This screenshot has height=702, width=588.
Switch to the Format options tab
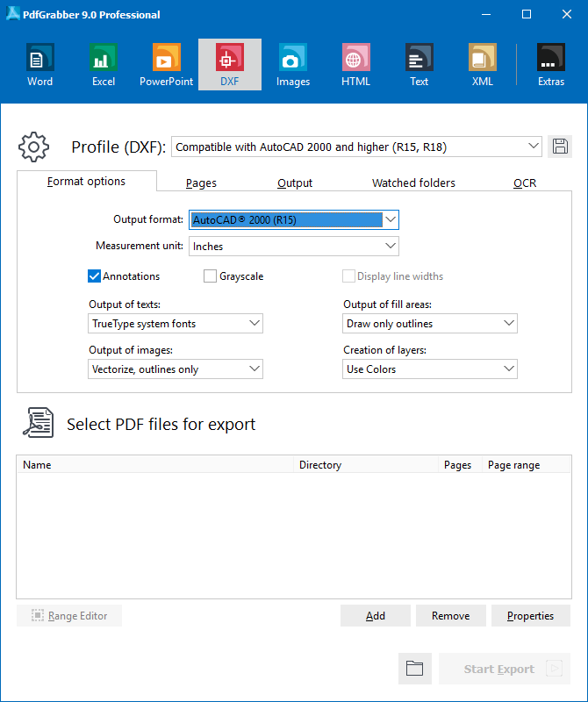[x=86, y=182]
